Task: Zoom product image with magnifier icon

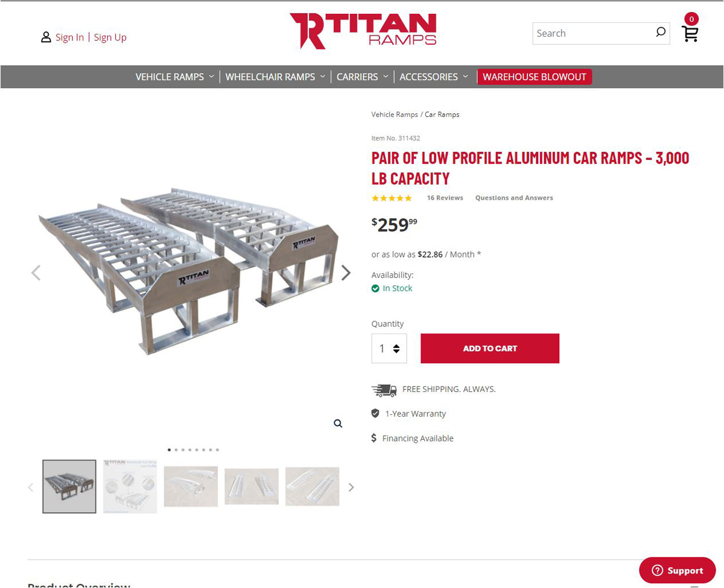Action: (x=338, y=423)
